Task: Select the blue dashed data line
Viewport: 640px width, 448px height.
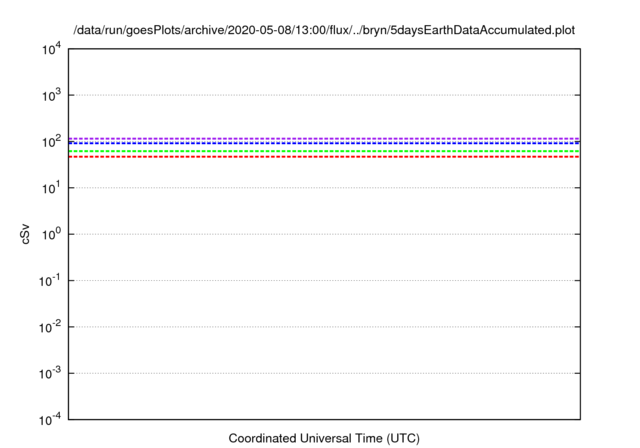Action: click(324, 143)
